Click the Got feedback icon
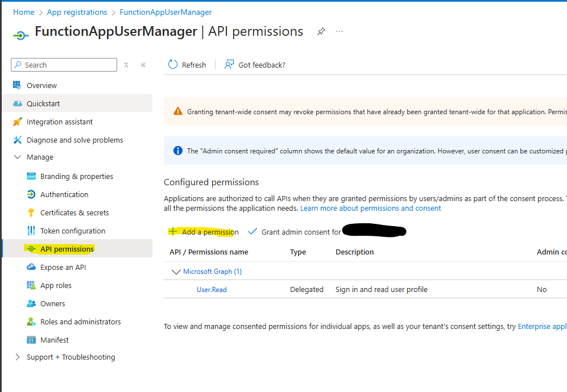Viewport: 567px width, 392px height. [x=229, y=65]
